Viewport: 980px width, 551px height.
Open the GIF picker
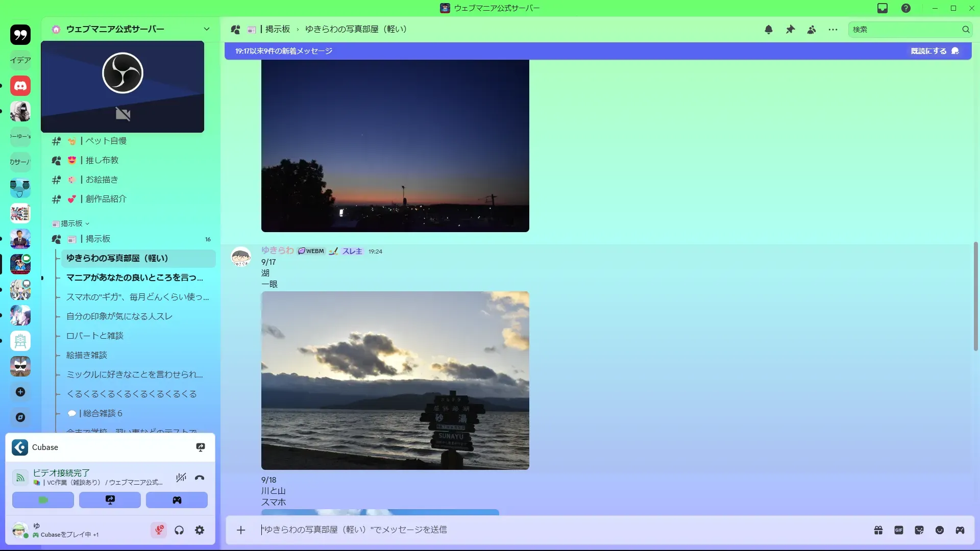(x=899, y=530)
